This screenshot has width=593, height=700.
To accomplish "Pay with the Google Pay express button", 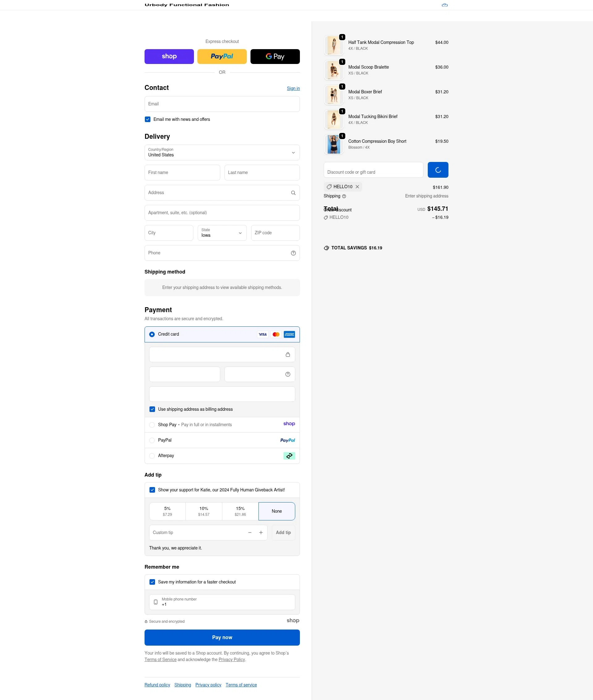I will (275, 56).
